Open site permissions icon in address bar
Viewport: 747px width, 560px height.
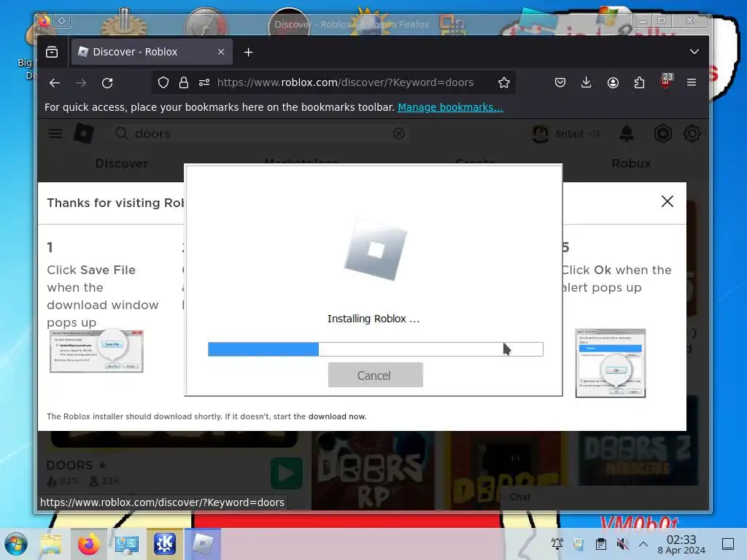tap(204, 83)
